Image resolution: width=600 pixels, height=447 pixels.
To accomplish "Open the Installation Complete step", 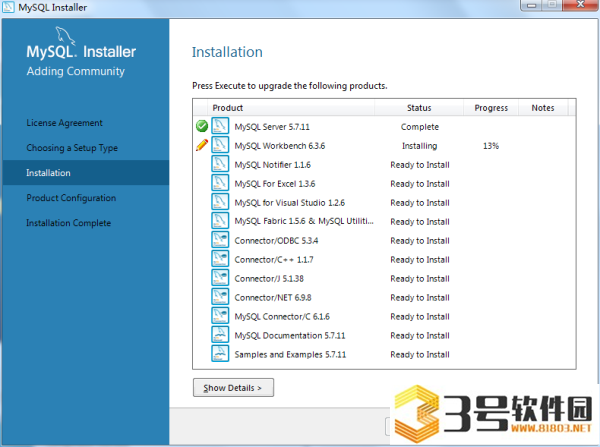I will [x=68, y=223].
